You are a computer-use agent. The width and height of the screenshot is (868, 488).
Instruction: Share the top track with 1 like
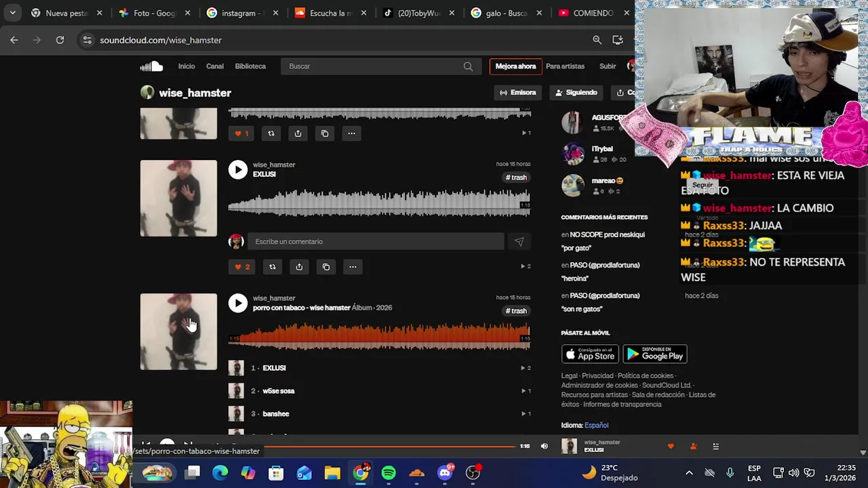(x=298, y=134)
